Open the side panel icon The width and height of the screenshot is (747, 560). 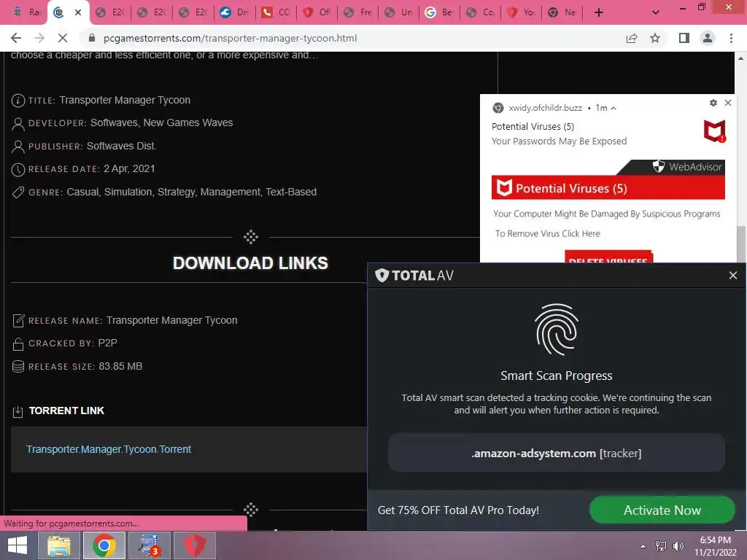click(684, 38)
